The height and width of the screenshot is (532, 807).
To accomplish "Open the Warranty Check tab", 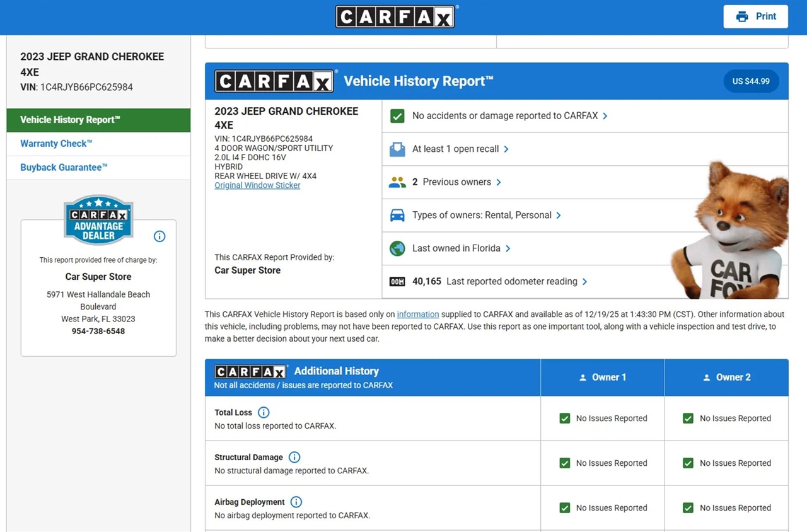I will click(56, 144).
